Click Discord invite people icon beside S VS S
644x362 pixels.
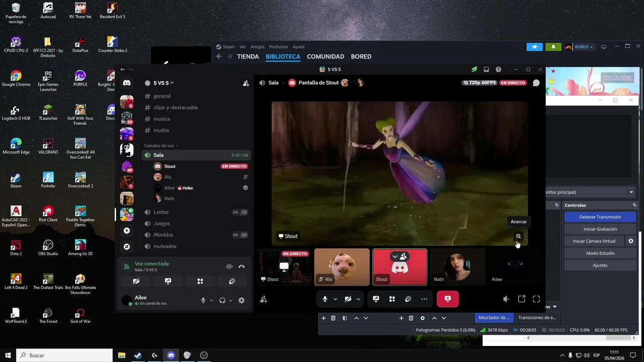[246, 83]
